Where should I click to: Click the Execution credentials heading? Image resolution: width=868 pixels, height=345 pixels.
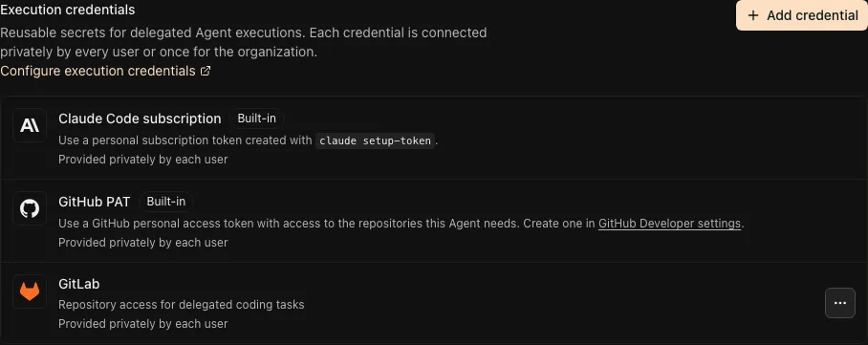(x=68, y=10)
